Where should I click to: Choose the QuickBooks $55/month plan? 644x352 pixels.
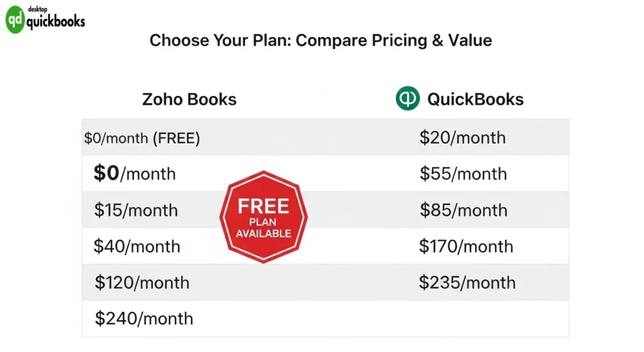point(463,173)
